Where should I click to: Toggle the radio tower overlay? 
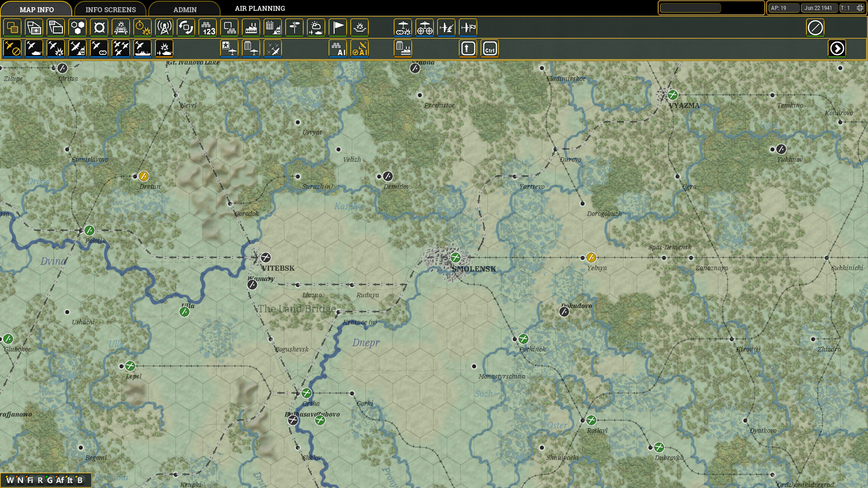click(x=164, y=28)
